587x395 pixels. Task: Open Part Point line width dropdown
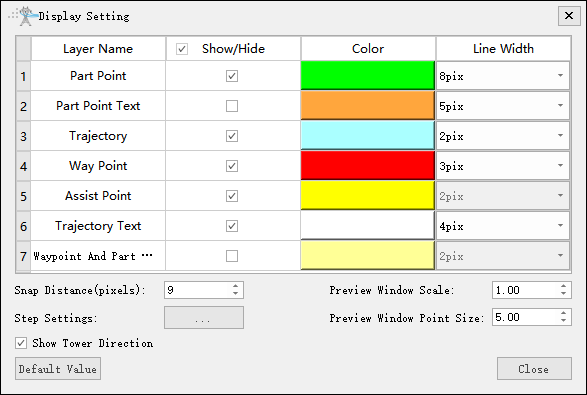coord(503,76)
